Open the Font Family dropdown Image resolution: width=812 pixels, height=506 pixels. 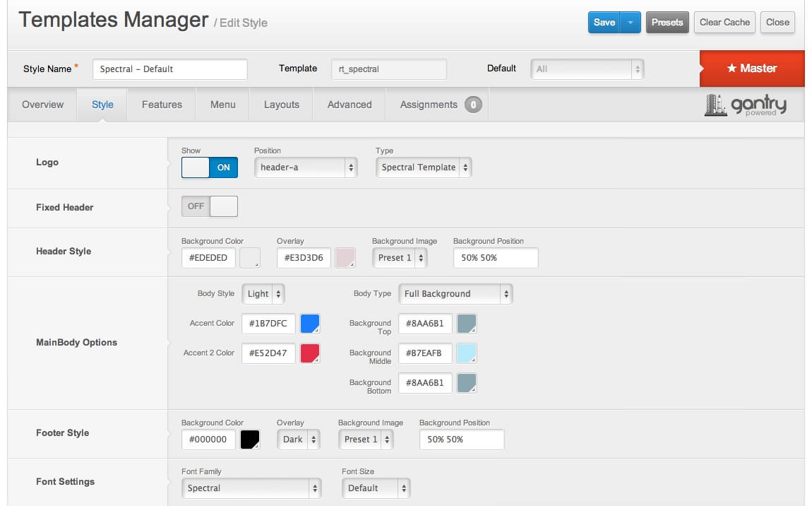(x=251, y=488)
